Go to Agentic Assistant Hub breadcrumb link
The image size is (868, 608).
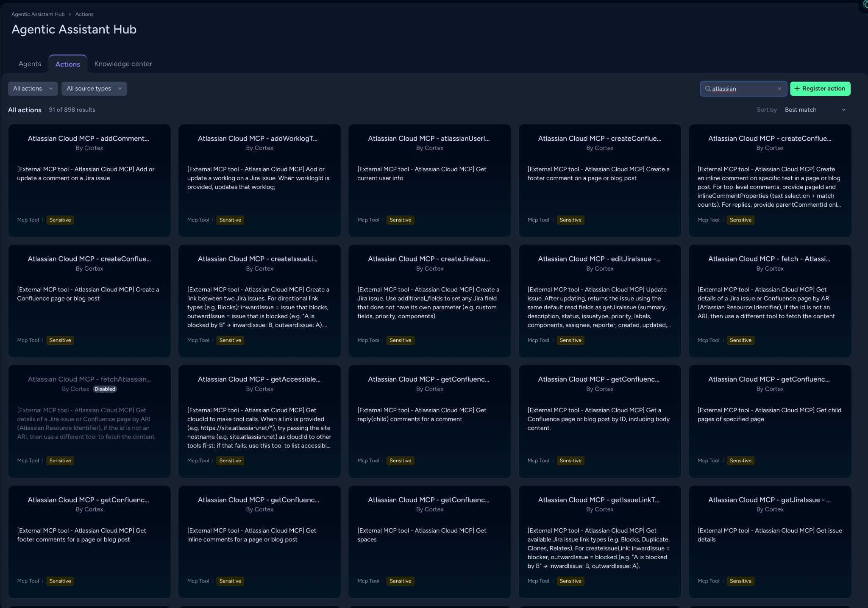click(38, 14)
